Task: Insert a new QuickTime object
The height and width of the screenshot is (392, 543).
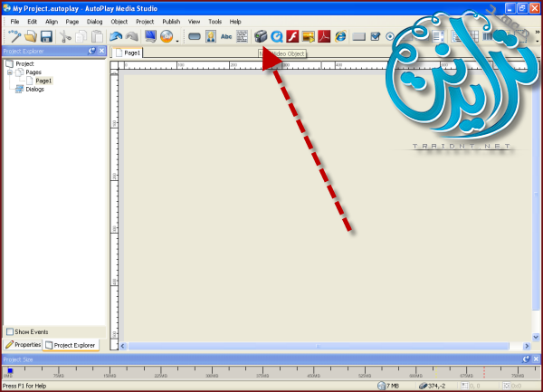Action: pyautogui.click(x=277, y=36)
